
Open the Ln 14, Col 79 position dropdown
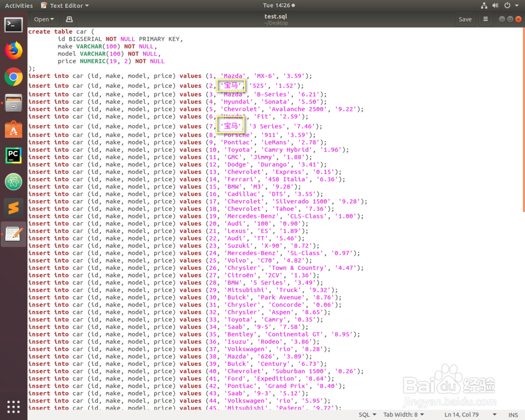coord(470,415)
